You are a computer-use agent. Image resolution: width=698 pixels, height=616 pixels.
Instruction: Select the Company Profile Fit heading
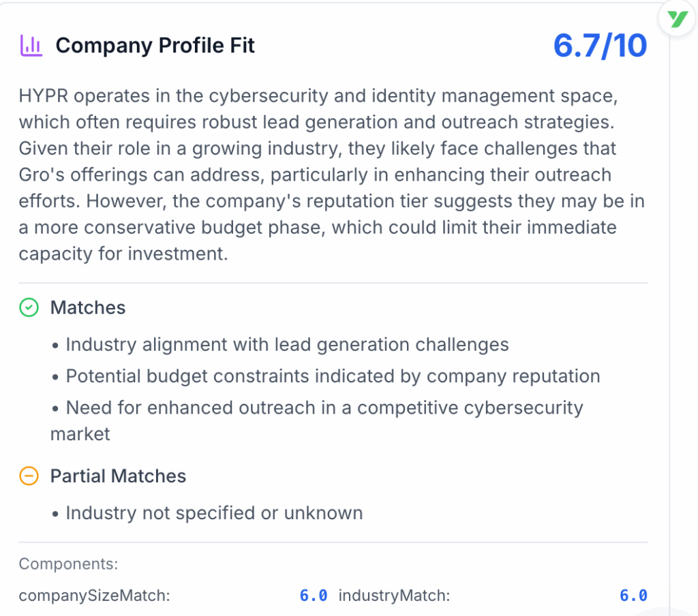pyautogui.click(x=155, y=45)
